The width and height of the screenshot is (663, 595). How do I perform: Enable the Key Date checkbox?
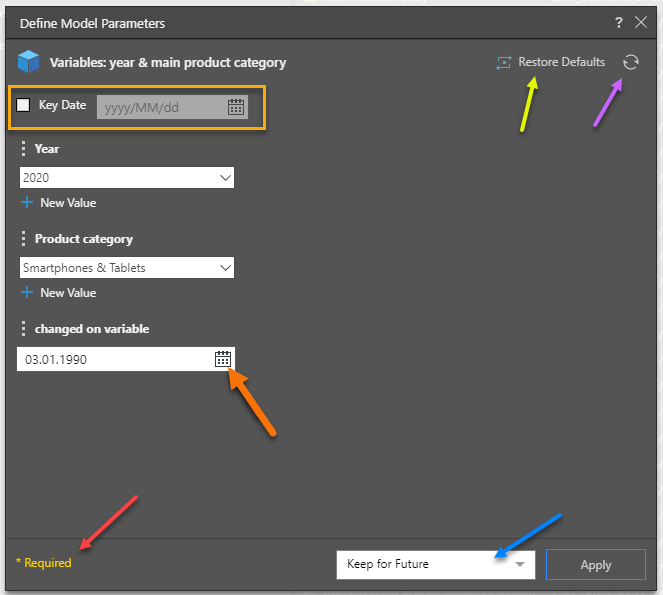[24, 106]
